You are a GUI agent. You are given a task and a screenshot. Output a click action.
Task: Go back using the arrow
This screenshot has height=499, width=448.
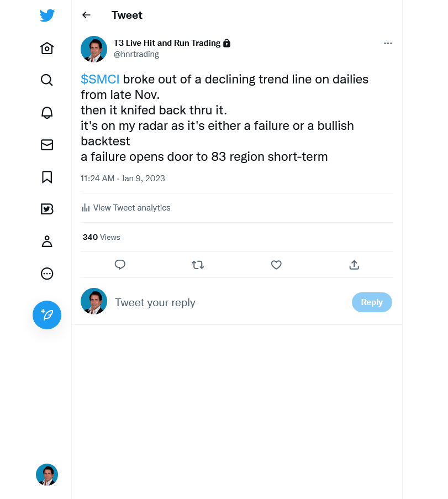[x=86, y=15]
